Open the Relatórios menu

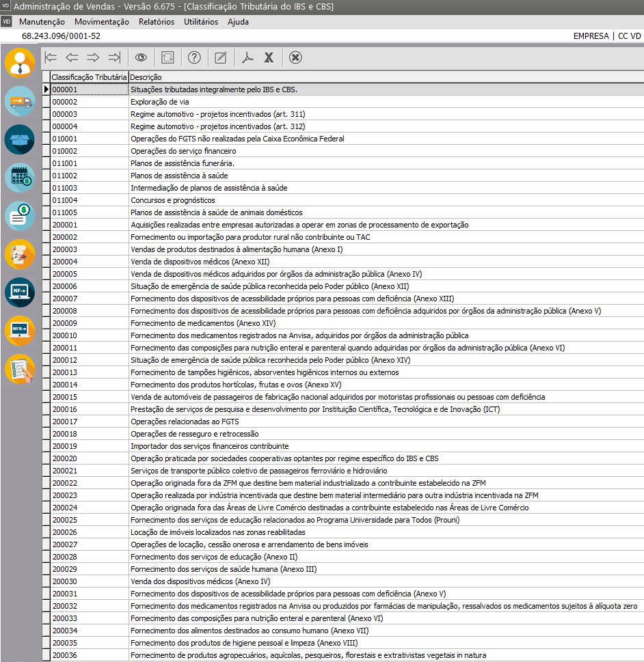click(x=156, y=22)
